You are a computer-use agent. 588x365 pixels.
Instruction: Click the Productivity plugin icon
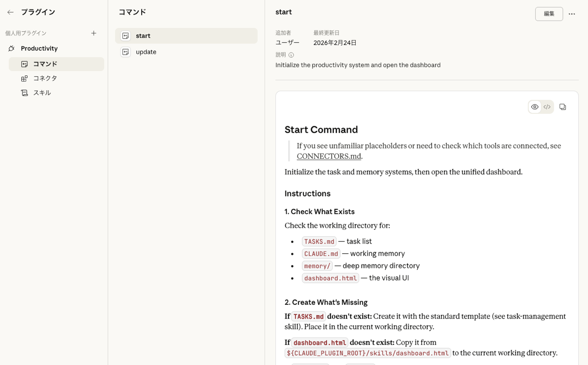click(x=12, y=49)
